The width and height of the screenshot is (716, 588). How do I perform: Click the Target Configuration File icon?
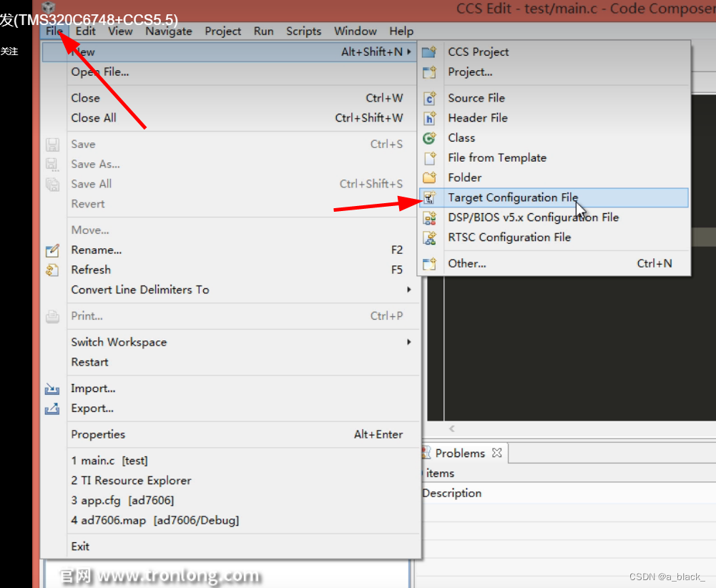click(x=429, y=197)
